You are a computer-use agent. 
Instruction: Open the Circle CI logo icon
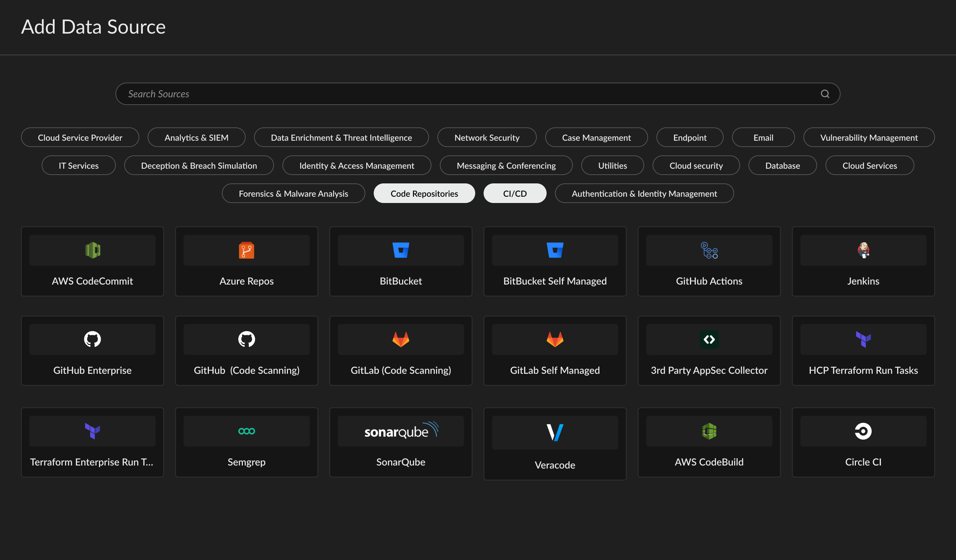coord(863,431)
